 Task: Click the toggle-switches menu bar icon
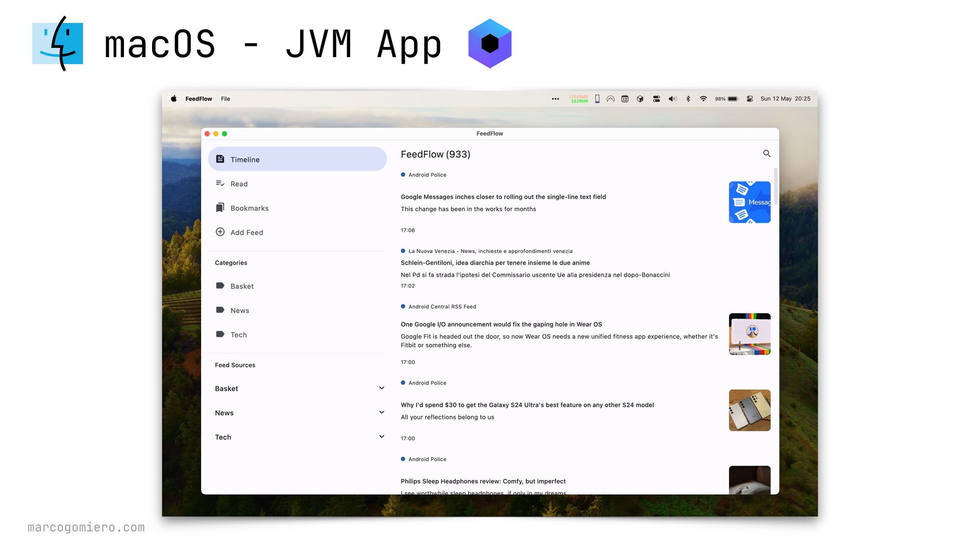[x=656, y=98]
